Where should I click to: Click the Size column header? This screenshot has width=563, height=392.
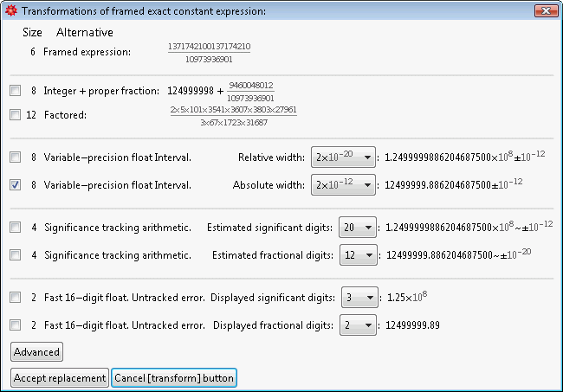coord(32,32)
